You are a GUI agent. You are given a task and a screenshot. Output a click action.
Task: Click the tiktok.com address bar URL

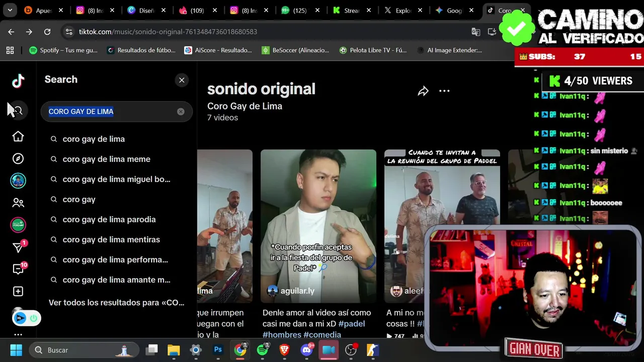[168, 32]
